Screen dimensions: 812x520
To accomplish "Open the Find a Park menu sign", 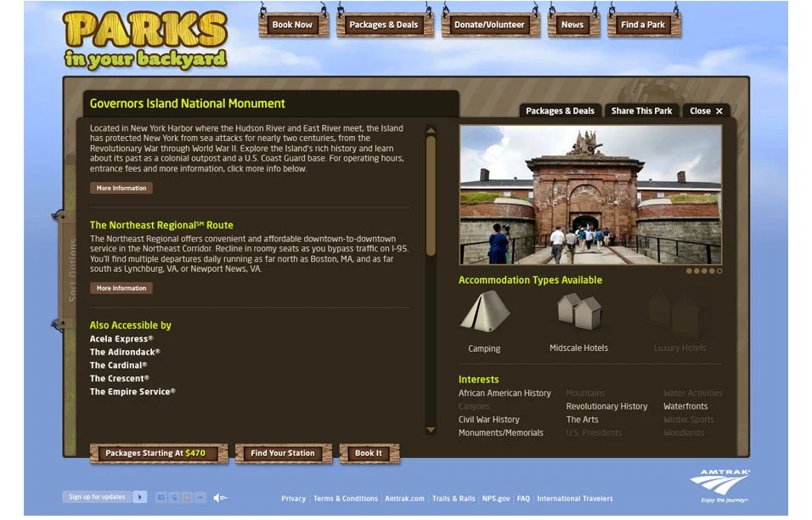I will (x=644, y=25).
